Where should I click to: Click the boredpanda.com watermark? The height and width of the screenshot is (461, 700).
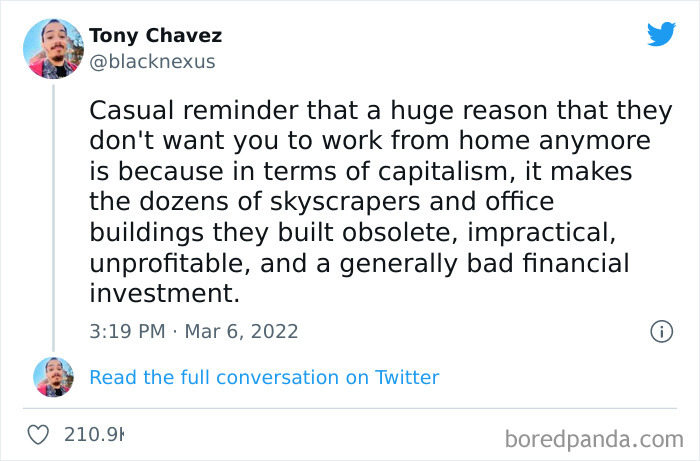(x=594, y=439)
